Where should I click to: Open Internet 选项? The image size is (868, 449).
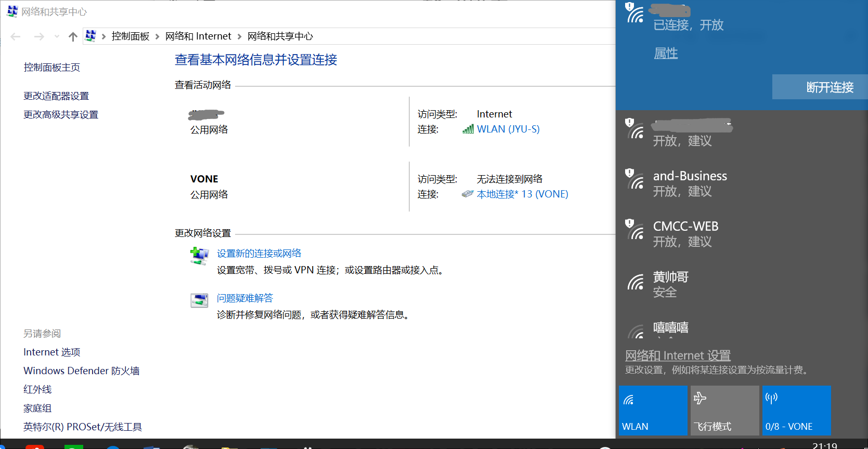pos(52,352)
